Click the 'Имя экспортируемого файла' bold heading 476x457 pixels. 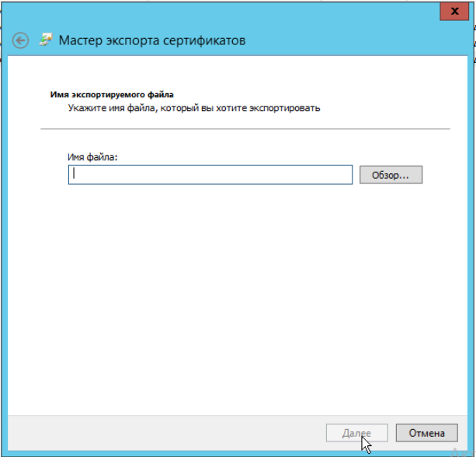point(112,94)
